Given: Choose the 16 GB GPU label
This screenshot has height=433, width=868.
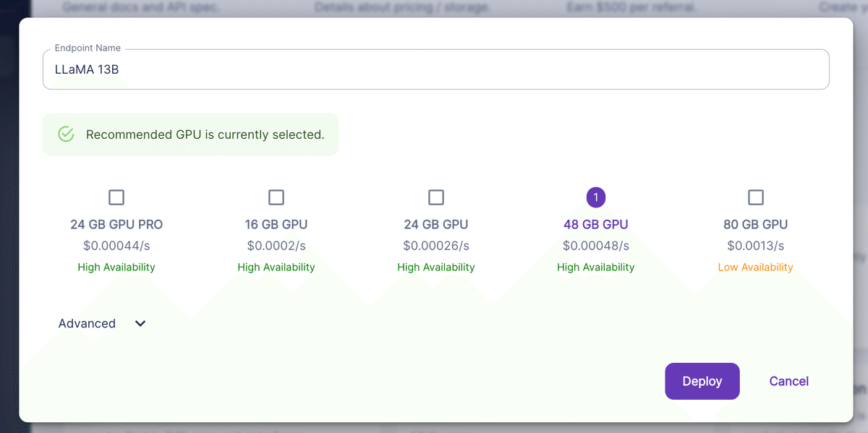Looking at the screenshot, I should click(276, 224).
